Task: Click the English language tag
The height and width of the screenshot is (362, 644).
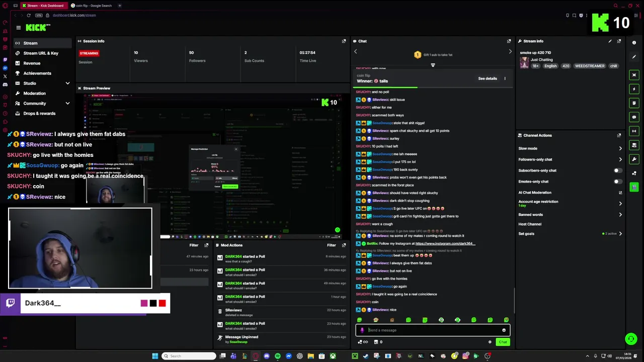Action: (550, 66)
